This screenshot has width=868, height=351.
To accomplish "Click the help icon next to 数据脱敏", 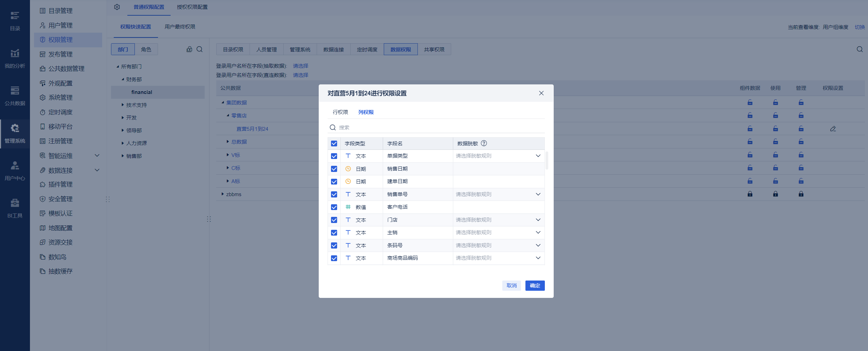I will point(484,143).
